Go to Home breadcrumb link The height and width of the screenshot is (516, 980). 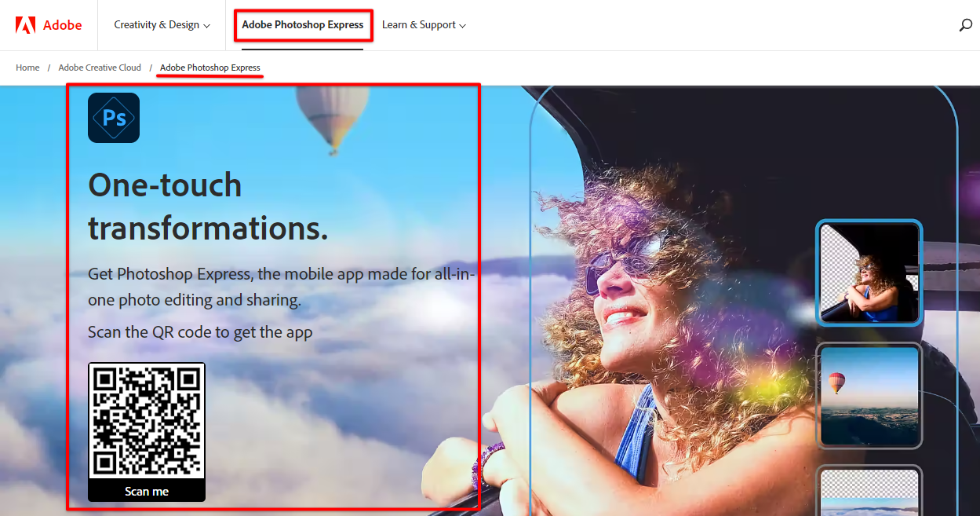click(27, 68)
